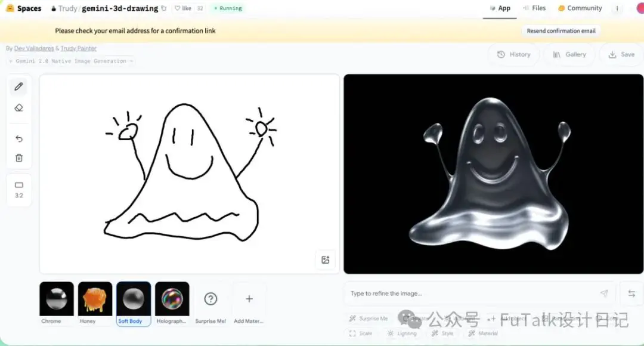Switch to the Files tab
The height and width of the screenshot is (346, 644).
pos(534,8)
